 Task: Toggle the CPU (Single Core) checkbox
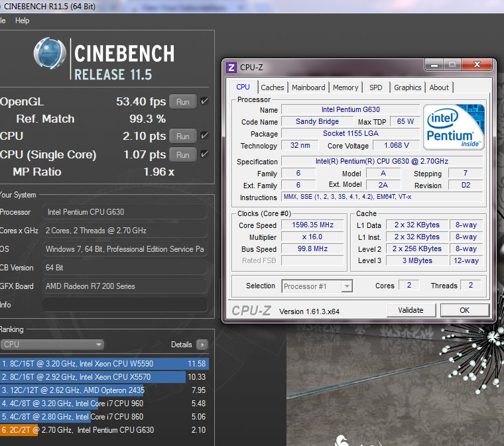(204, 154)
